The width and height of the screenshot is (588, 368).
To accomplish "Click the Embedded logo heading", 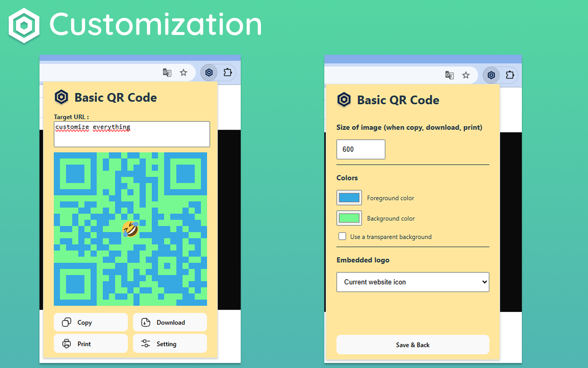I will (x=363, y=260).
